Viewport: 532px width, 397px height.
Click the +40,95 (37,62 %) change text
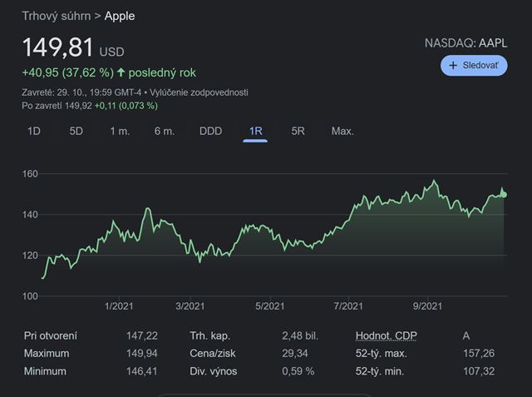pyautogui.click(x=67, y=72)
